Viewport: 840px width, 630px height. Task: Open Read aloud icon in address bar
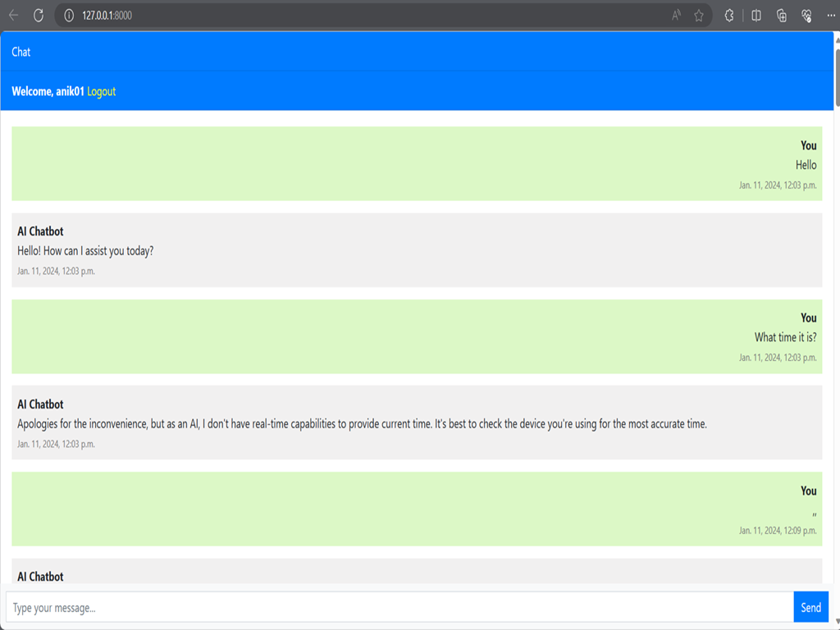click(x=677, y=16)
